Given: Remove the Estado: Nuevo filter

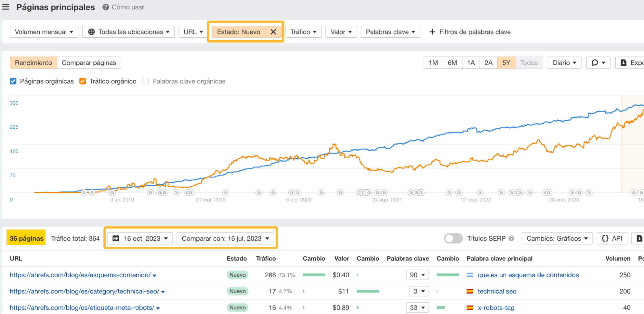Looking at the screenshot, I should [x=273, y=32].
